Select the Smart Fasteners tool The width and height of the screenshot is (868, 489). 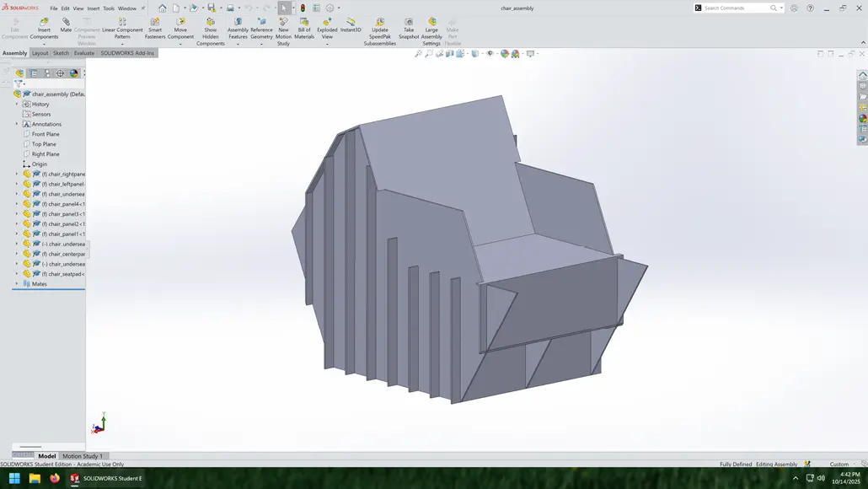(x=155, y=26)
